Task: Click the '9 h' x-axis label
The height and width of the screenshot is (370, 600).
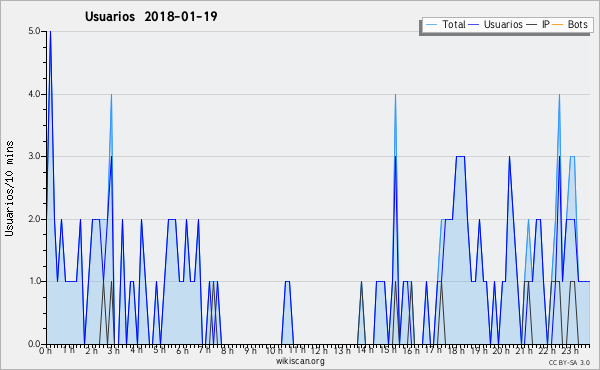Action: (251, 350)
